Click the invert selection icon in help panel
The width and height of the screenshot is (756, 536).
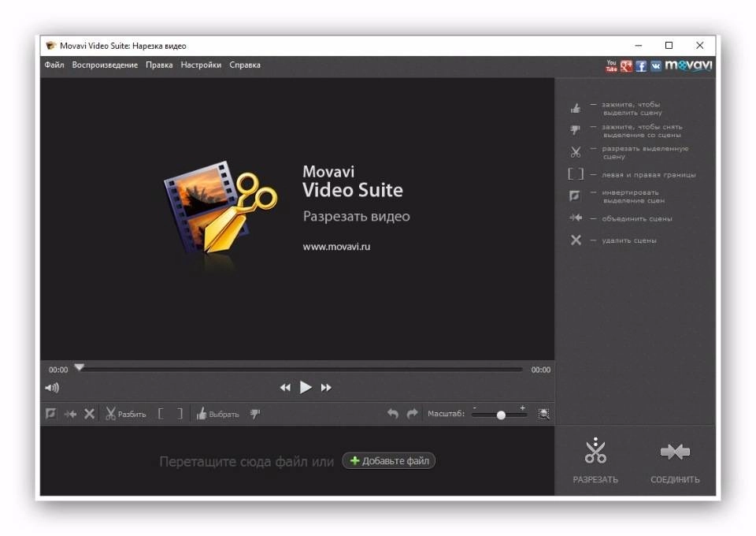575,195
